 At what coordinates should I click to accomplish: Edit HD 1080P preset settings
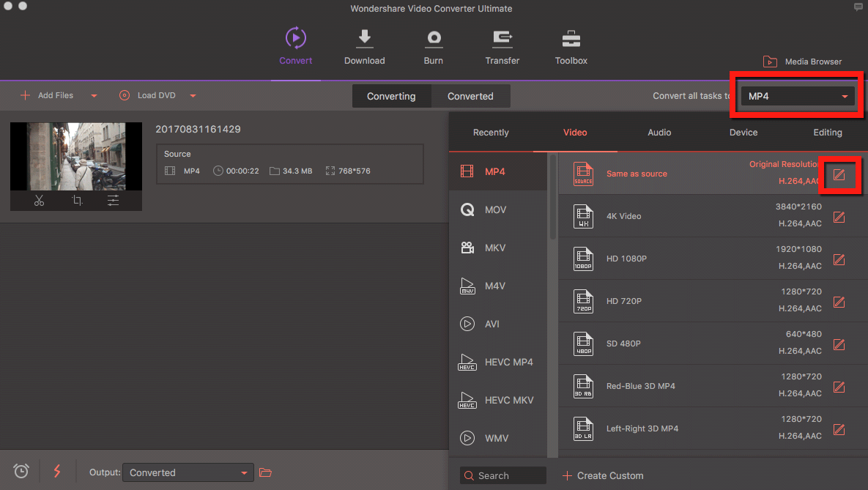[x=839, y=260]
